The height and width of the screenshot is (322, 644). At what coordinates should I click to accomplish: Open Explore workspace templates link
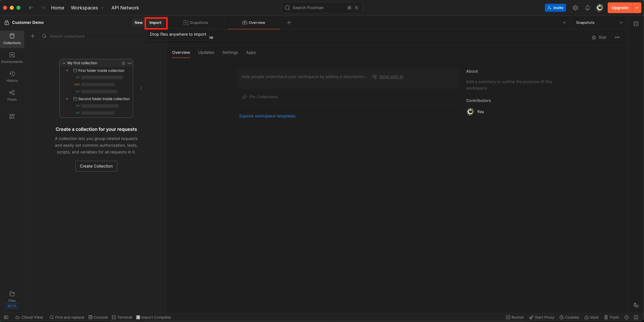pyautogui.click(x=267, y=116)
